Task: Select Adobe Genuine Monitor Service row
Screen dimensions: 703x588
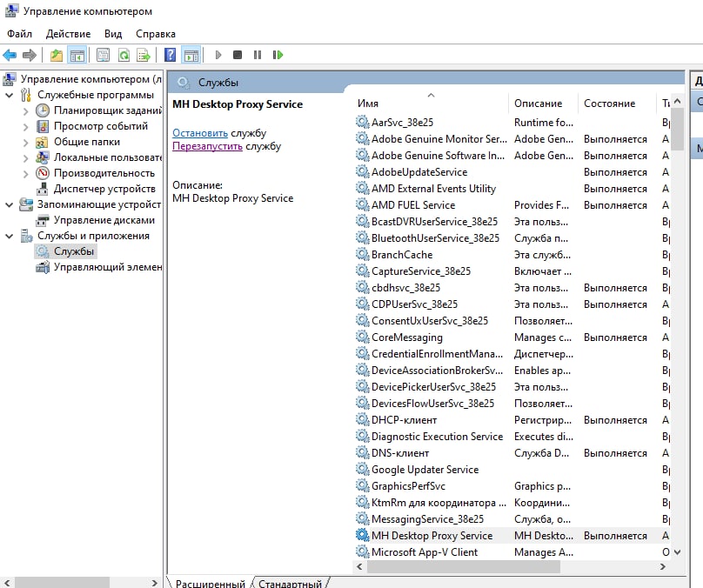Action: pyautogui.click(x=511, y=139)
